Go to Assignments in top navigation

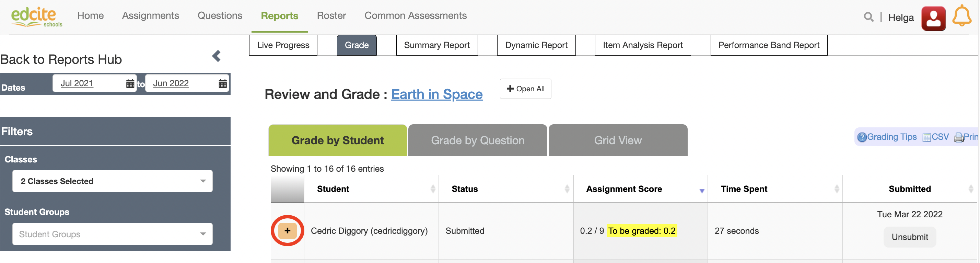point(150,15)
